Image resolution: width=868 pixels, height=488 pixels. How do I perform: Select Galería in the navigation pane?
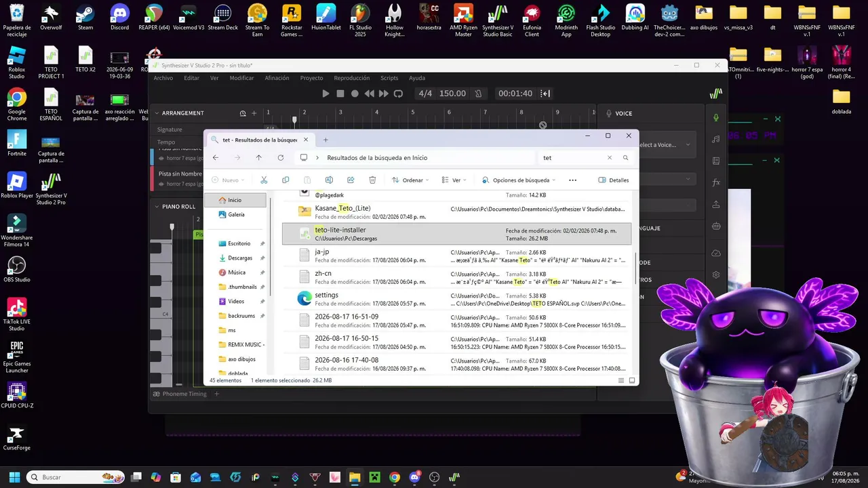pyautogui.click(x=235, y=214)
